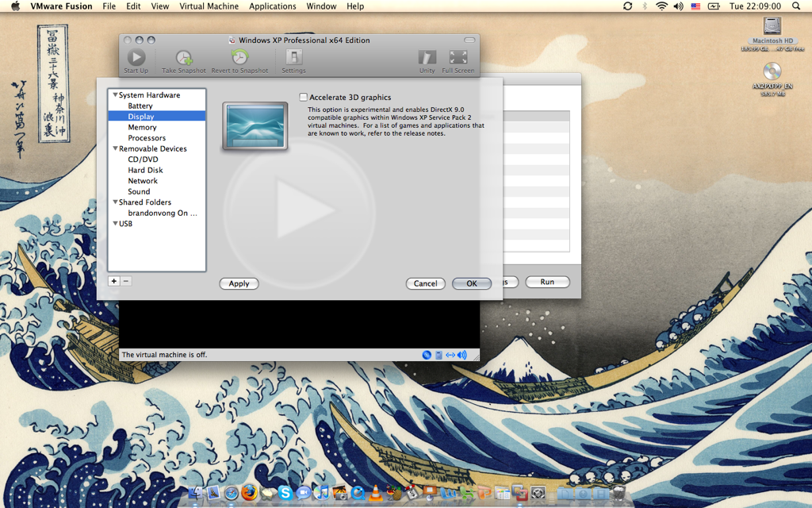Open the Applications menu
This screenshot has height=508, width=812.
coord(273,6)
